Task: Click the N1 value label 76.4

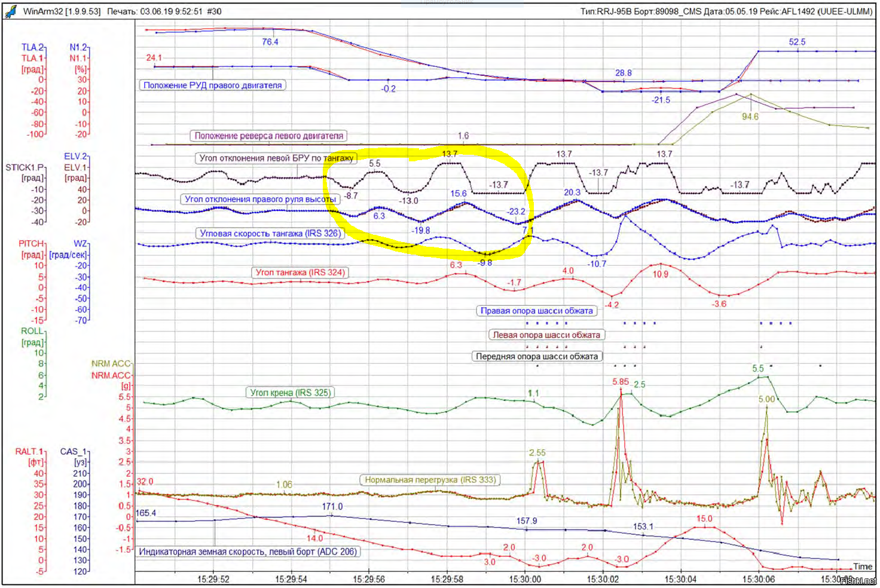Action: [270, 42]
